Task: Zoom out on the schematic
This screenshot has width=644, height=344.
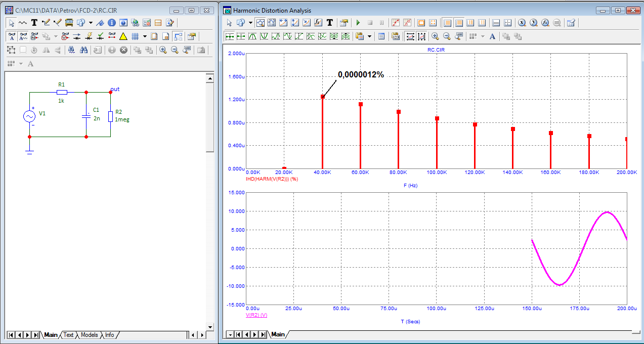Action: point(175,50)
